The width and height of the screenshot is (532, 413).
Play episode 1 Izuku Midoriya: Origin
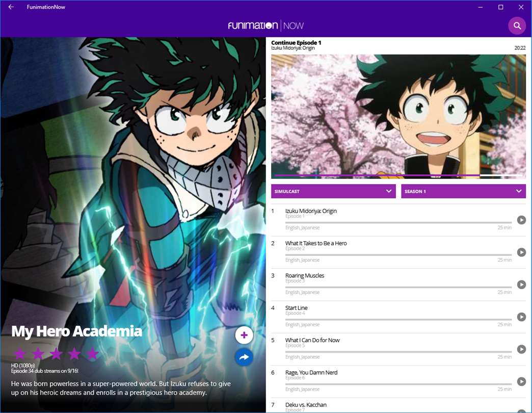(521, 220)
